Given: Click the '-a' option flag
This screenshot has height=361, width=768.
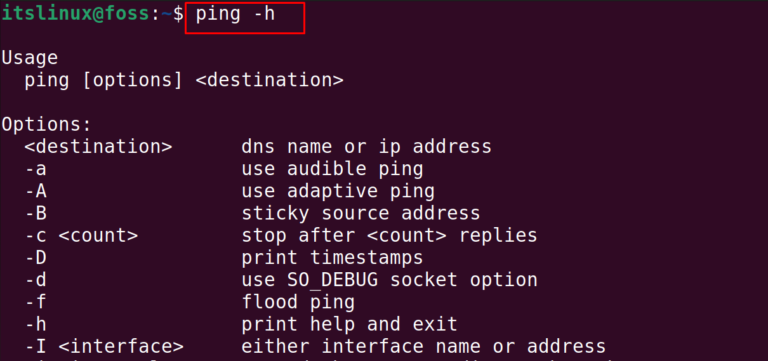Looking at the screenshot, I should [x=36, y=169].
